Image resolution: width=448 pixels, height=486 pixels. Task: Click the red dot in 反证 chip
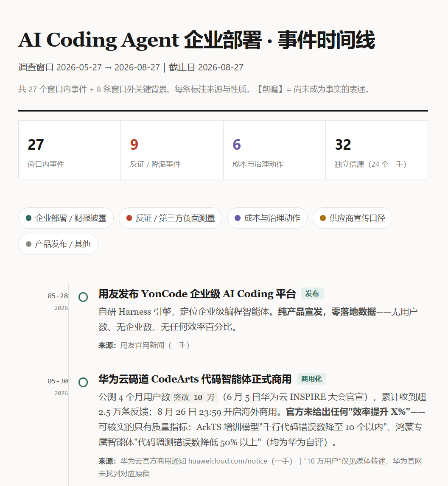[x=129, y=218]
